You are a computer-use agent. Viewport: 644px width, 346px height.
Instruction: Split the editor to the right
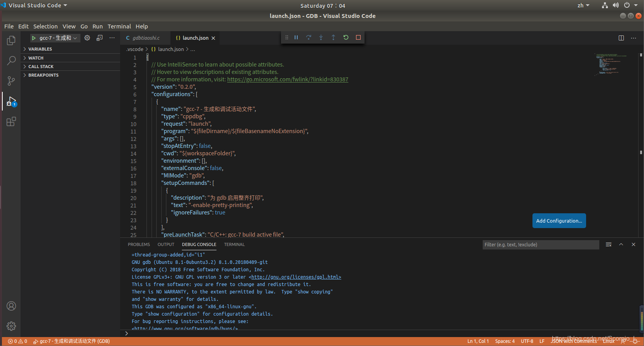(621, 38)
